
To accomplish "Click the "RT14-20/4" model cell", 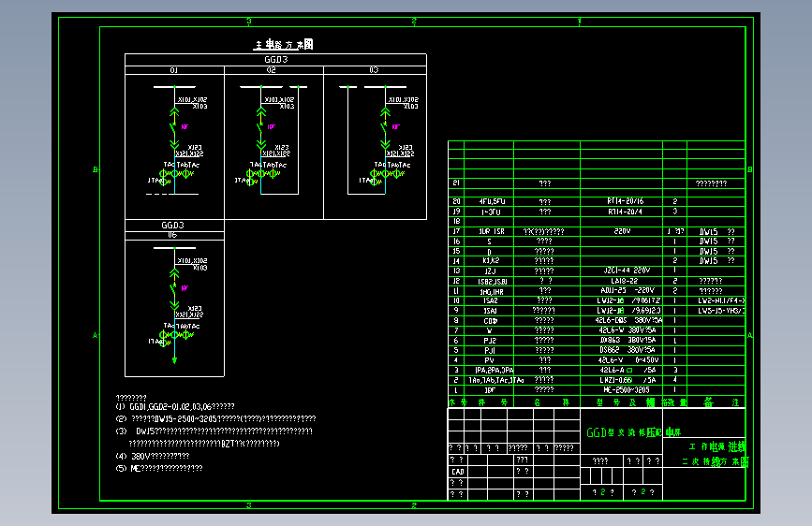I will click(x=625, y=212).
